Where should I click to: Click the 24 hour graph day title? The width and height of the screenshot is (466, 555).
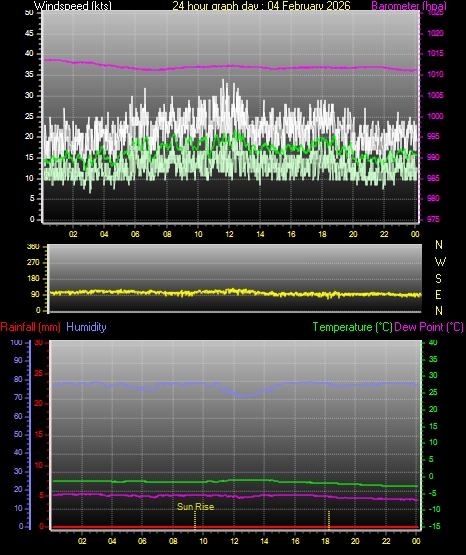(261, 6)
